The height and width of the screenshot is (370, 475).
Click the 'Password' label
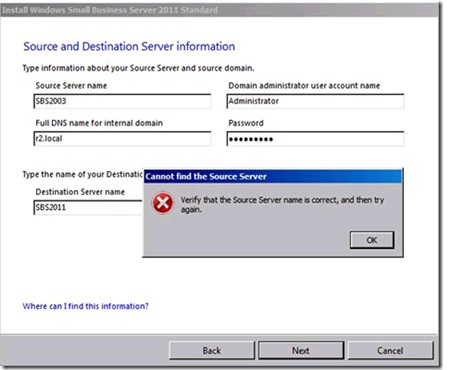click(246, 123)
